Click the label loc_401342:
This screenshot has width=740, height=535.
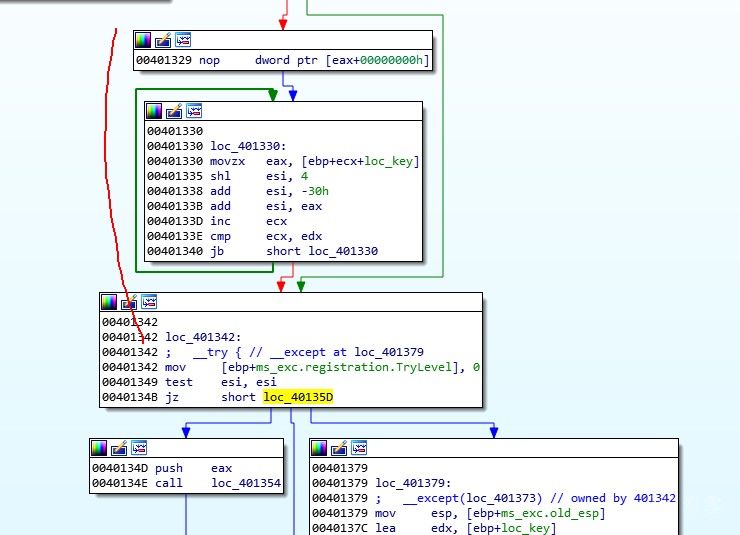tap(203, 337)
